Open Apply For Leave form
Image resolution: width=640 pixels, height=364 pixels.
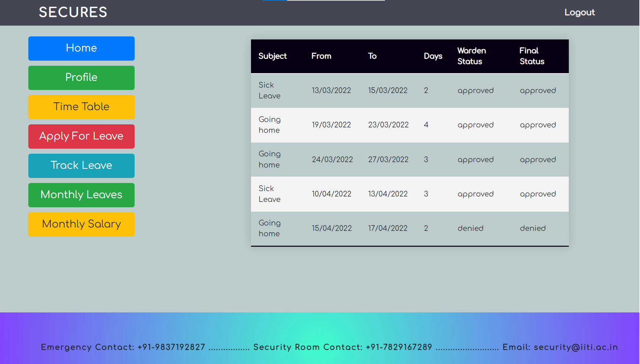coord(81,136)
